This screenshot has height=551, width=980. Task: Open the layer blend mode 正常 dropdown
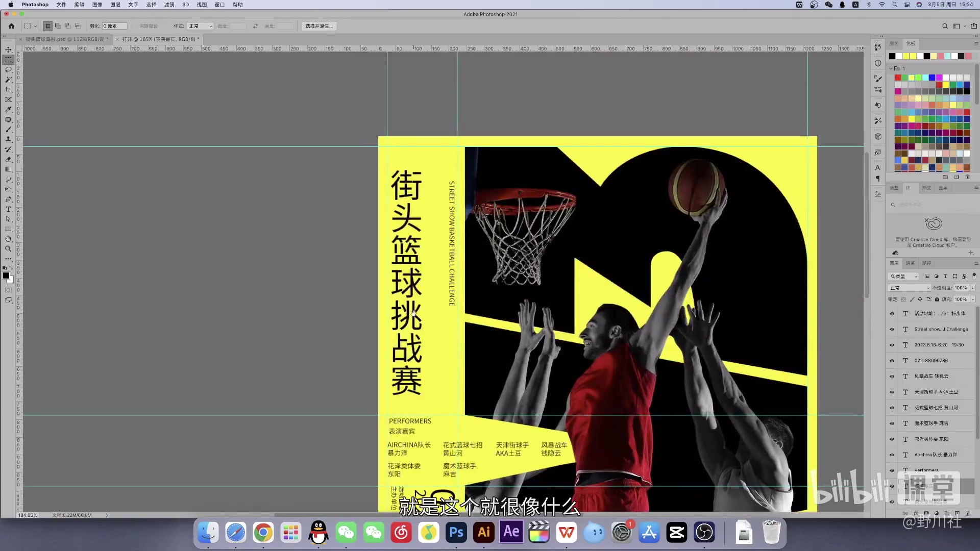910,288
